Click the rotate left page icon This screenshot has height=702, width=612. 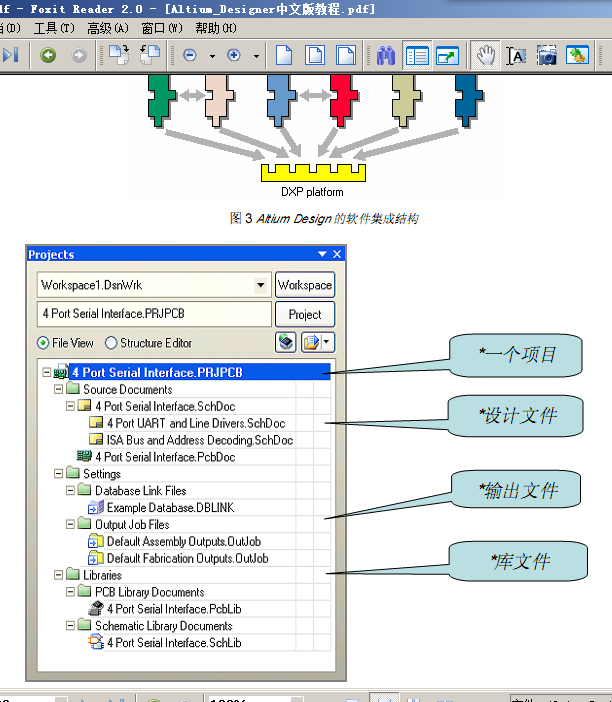[150, 55]
